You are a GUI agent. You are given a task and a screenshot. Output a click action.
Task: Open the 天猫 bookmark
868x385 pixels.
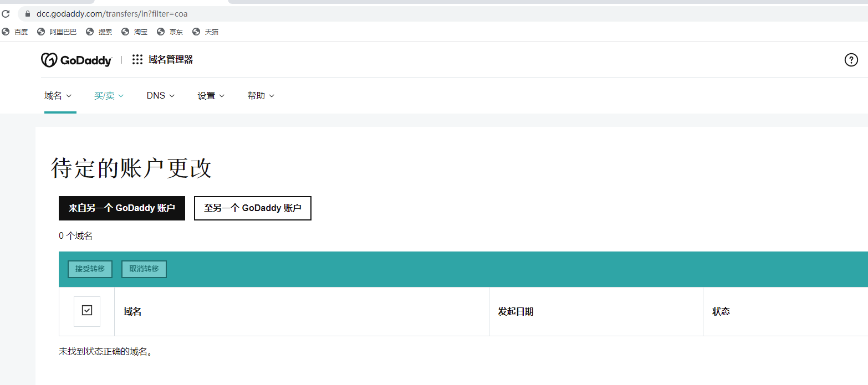[x=206, y=32]
